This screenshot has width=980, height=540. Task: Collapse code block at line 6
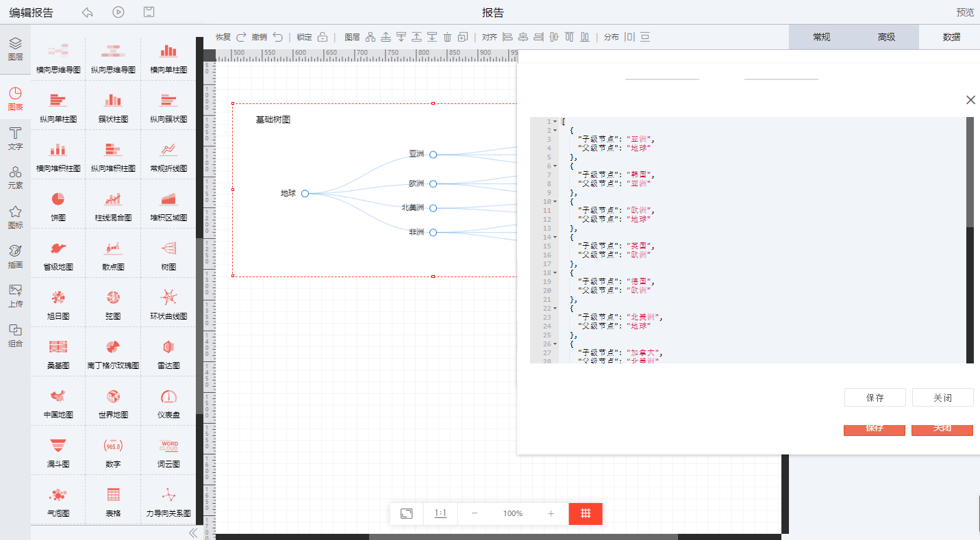[555, 166]
